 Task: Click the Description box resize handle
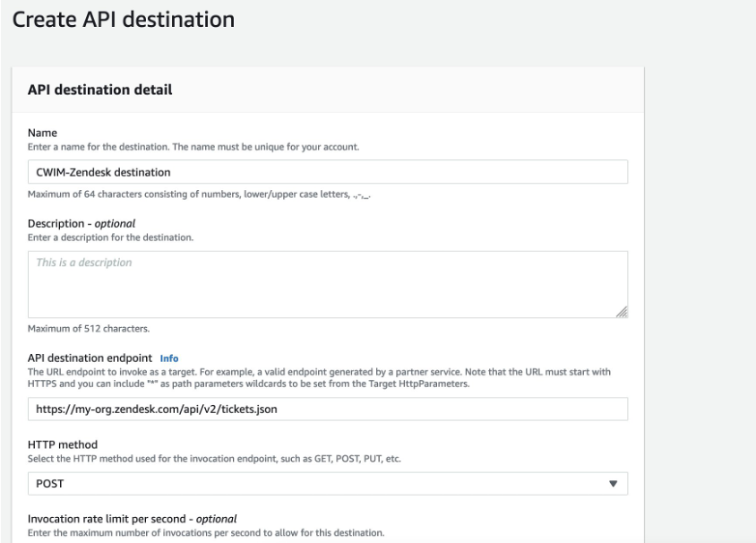tap(622, 312)
